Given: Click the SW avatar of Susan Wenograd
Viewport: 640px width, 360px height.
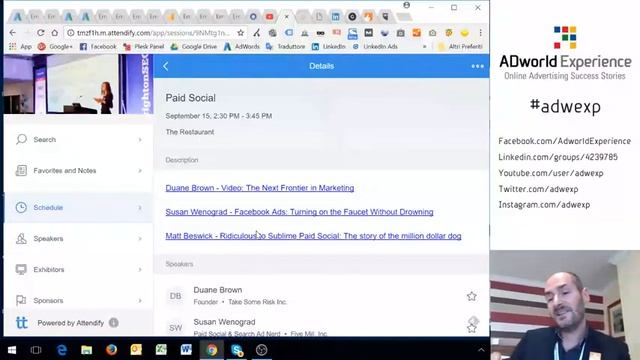Looking at the screenshot, I should (176, 328).
